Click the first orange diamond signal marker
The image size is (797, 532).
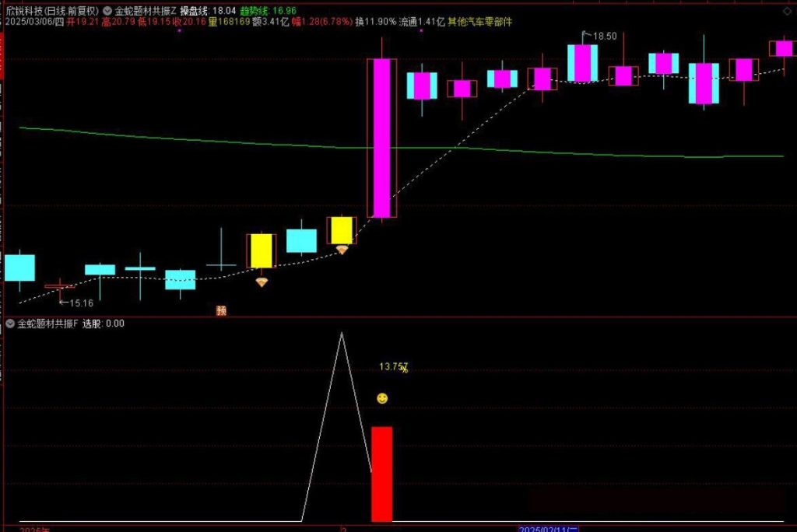[262, 282]
